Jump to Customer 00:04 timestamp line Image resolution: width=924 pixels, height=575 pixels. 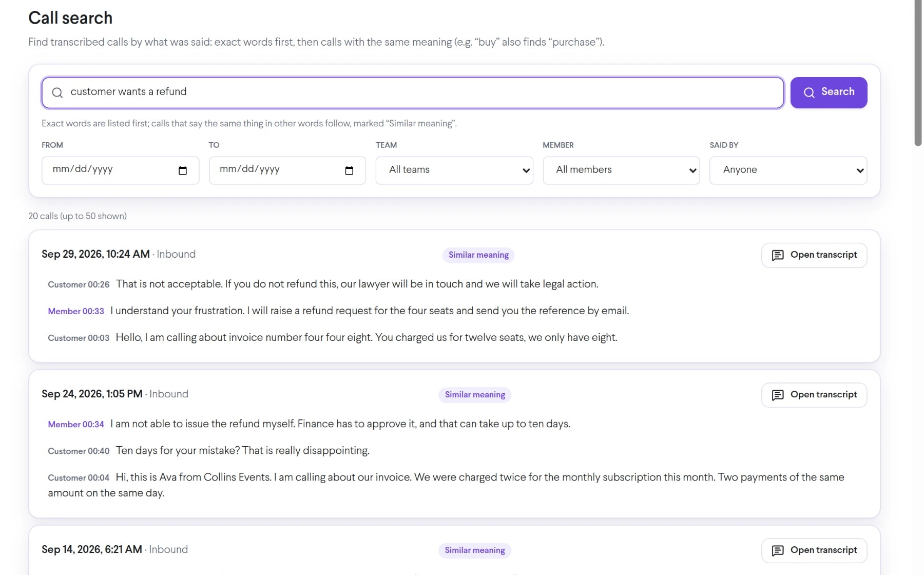pyautogui.click(x=79, y=477)
